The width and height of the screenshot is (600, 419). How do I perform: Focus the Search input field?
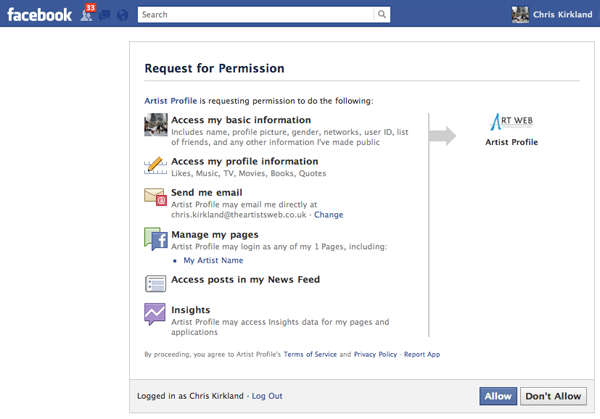coord(256,14)
